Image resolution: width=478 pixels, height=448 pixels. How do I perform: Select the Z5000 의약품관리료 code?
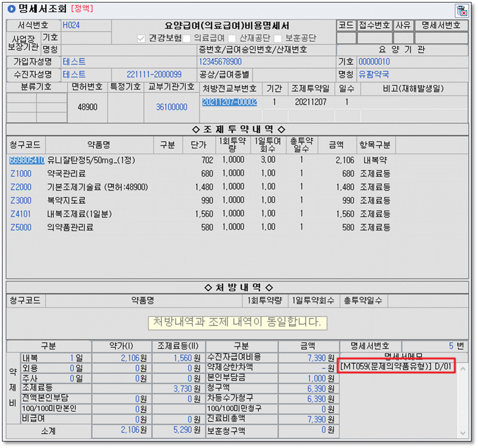pyautogui.click(x=21, y=228)
